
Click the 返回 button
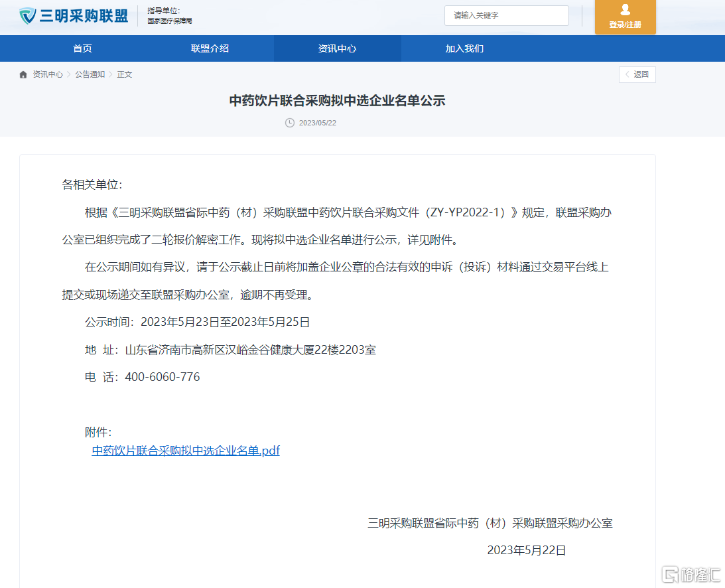pos(637,74)
